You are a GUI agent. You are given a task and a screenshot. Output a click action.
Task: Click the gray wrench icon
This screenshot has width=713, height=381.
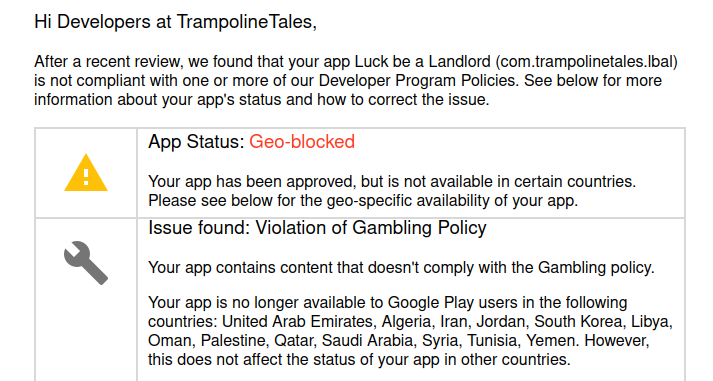click(x=86, y=263)
